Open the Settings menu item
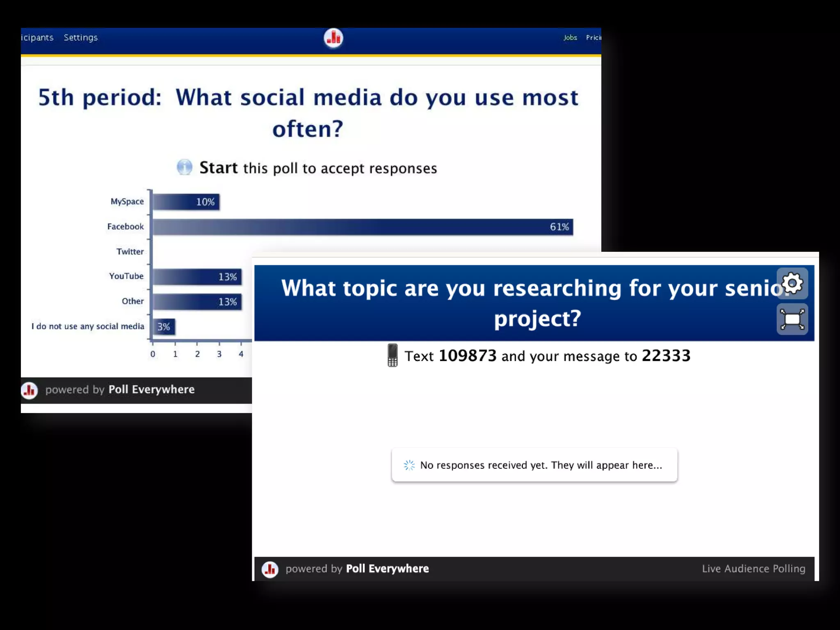Viewport: 840px width, 630px height. [x=80, y=37]
